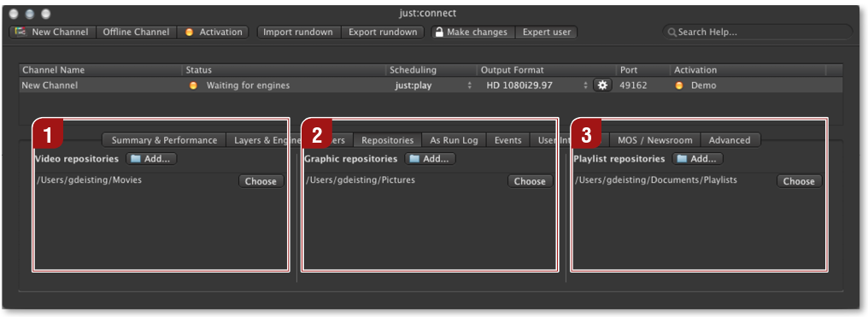Viewport: 868px width, 317px height.
Task: Open the MOS / Newsroom tab
Action: pyautogui.click(x=655, y=140)
